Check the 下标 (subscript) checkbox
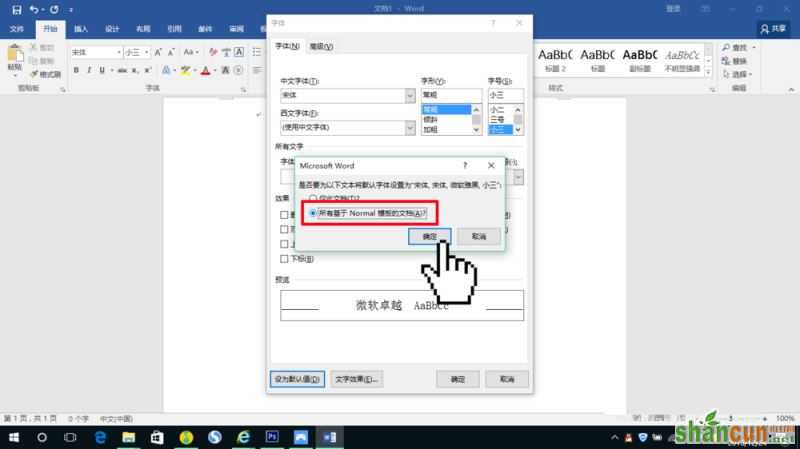Screen dimensions: 800x449 click(284, 259)
